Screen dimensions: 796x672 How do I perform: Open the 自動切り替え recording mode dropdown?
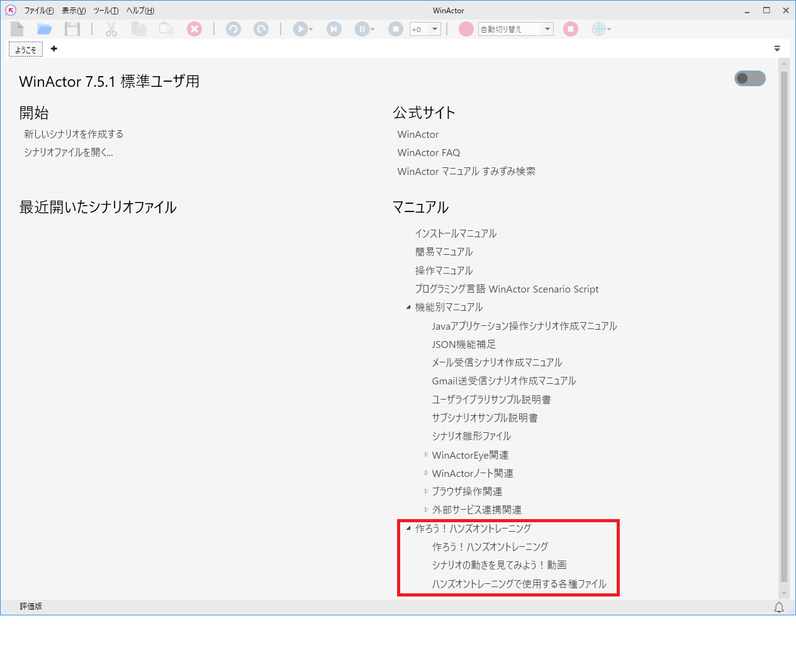coord(547,29)
